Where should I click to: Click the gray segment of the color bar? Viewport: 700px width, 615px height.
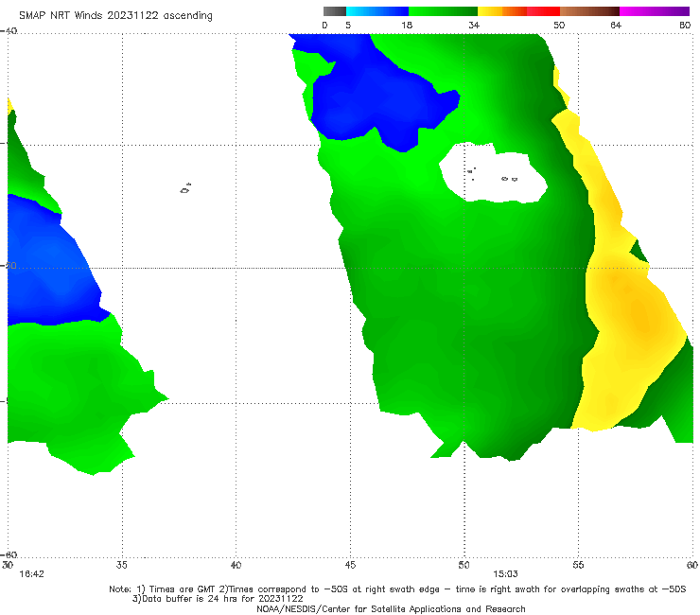pyautogui.click(x=335, y=11)
